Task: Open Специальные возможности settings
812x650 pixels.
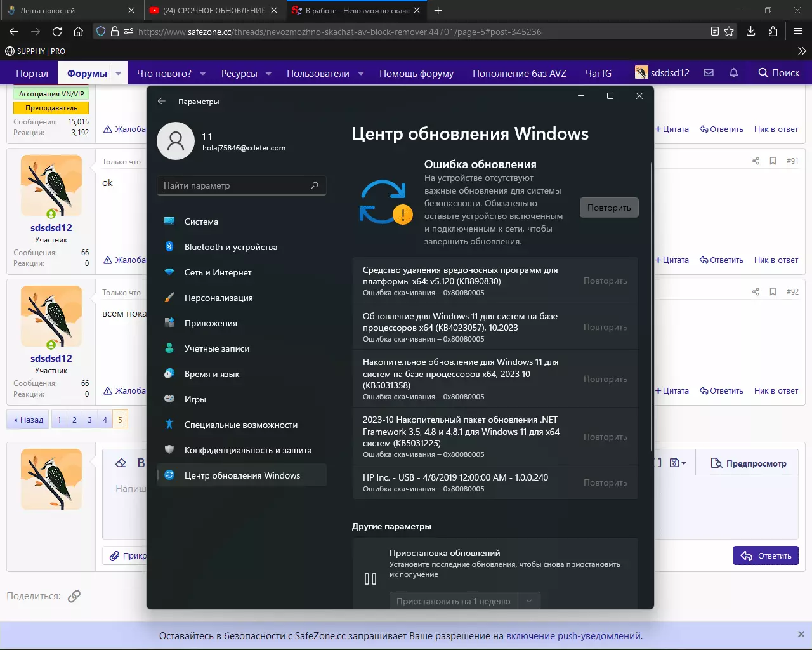Action: [241, 425]
